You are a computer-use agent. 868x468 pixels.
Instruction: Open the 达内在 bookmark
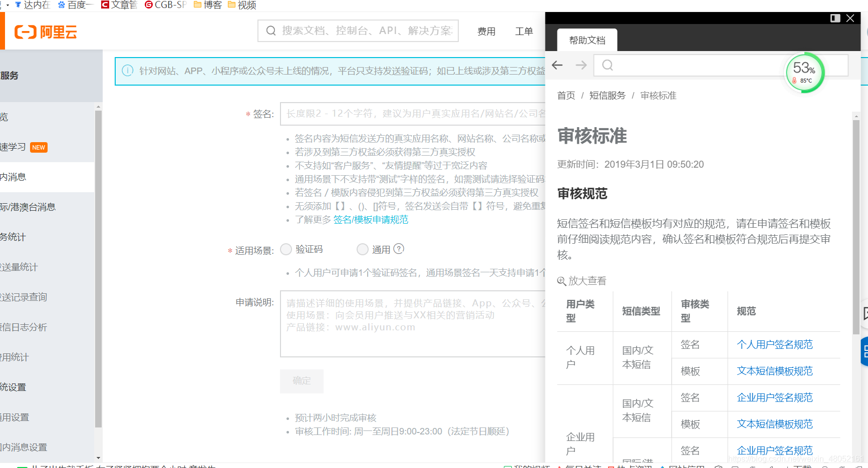[x=32, y=5]
